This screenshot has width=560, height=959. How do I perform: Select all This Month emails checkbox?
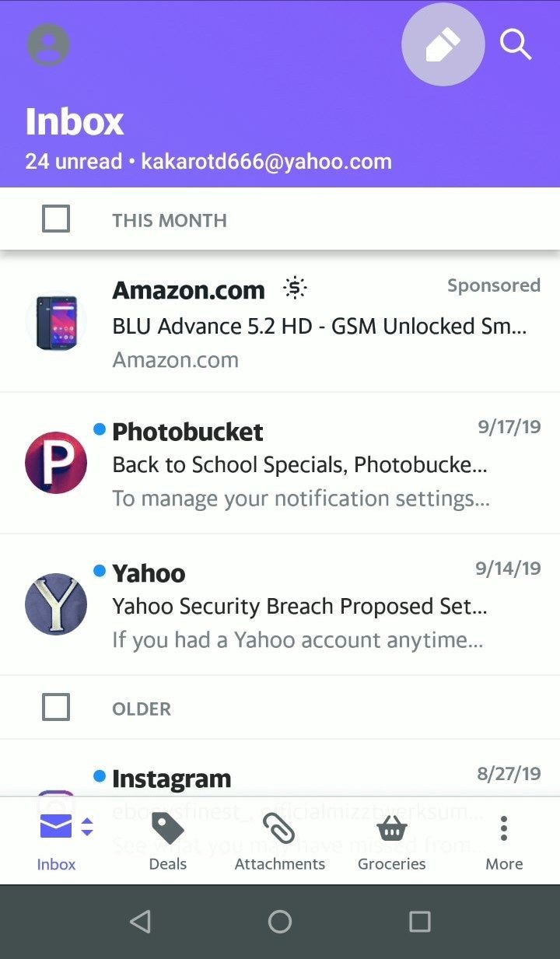coord(56,219)
